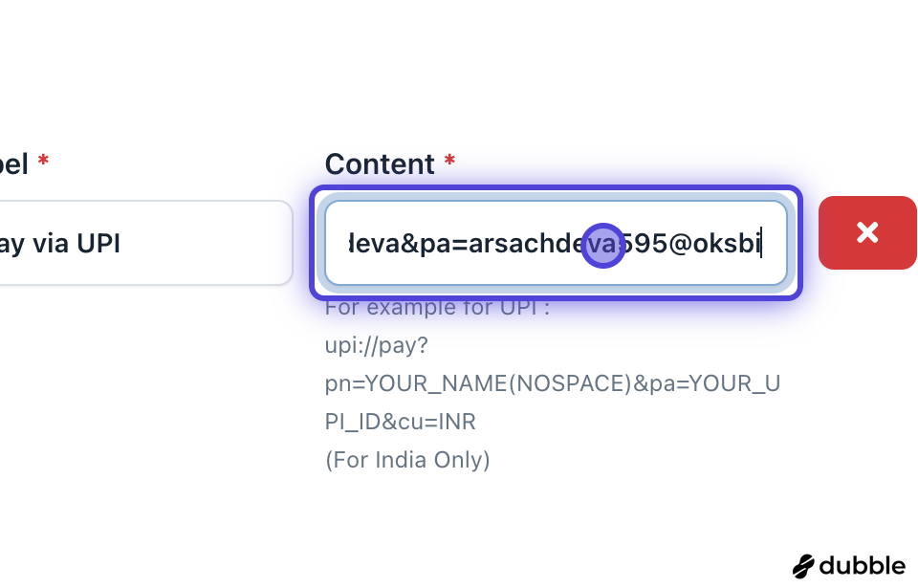Click the red asterisk beside Label
This screenshot has width=918, height=588.
coord(43,163)
